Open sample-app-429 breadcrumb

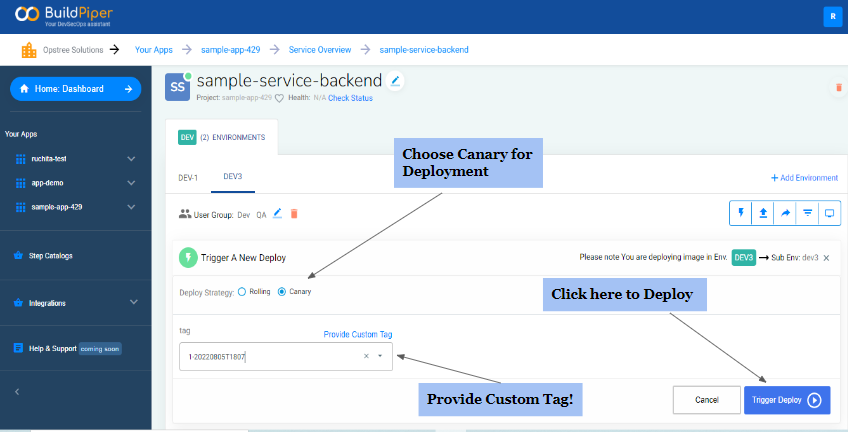coord(230,50)
